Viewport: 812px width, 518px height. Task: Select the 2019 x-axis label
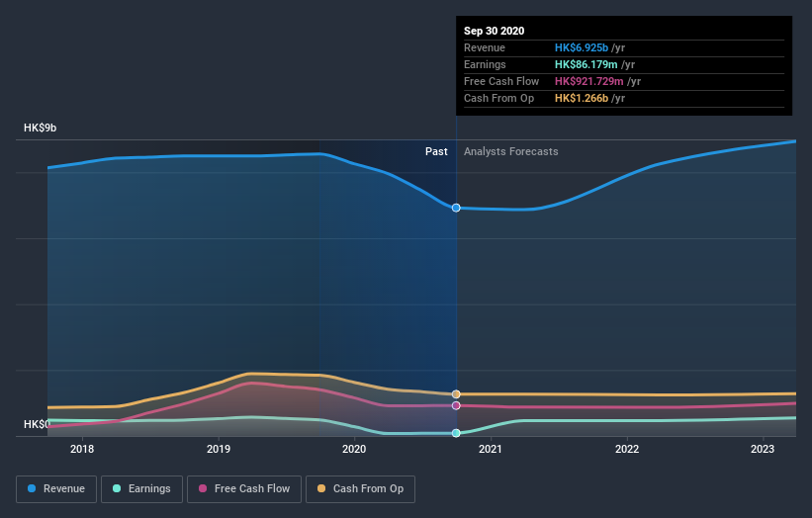click(219, 449)
